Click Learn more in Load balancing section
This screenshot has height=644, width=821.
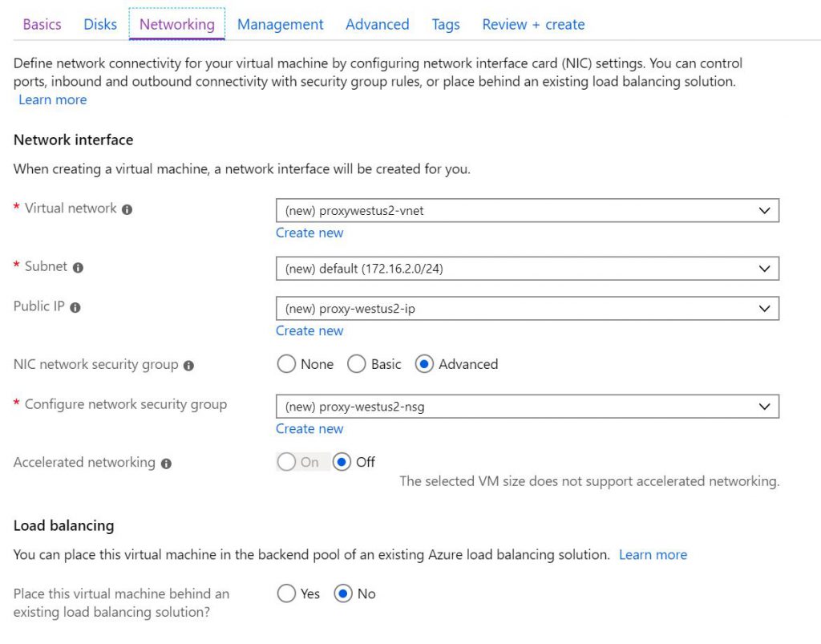[x=653, y=554]
